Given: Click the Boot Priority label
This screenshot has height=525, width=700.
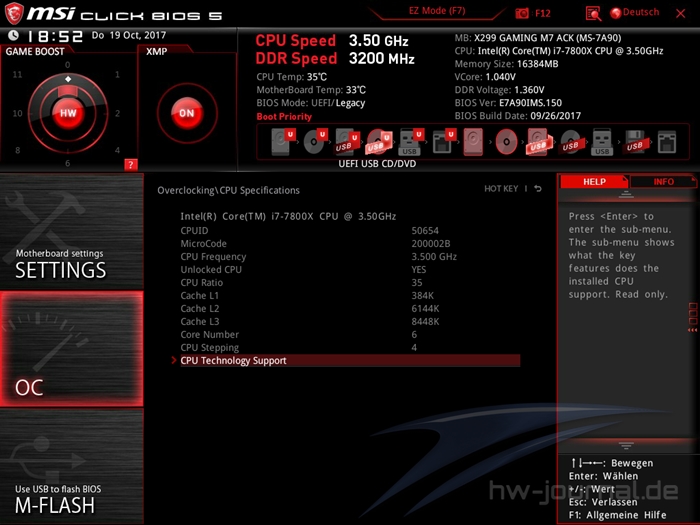Looking at the screenshot, I should (x=284, y=117).
